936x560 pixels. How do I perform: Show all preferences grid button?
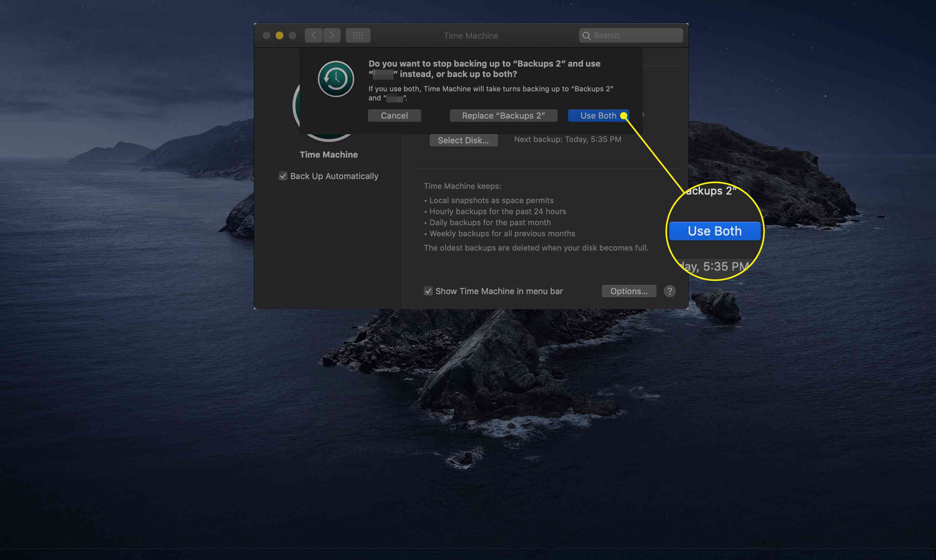point(358,35)
